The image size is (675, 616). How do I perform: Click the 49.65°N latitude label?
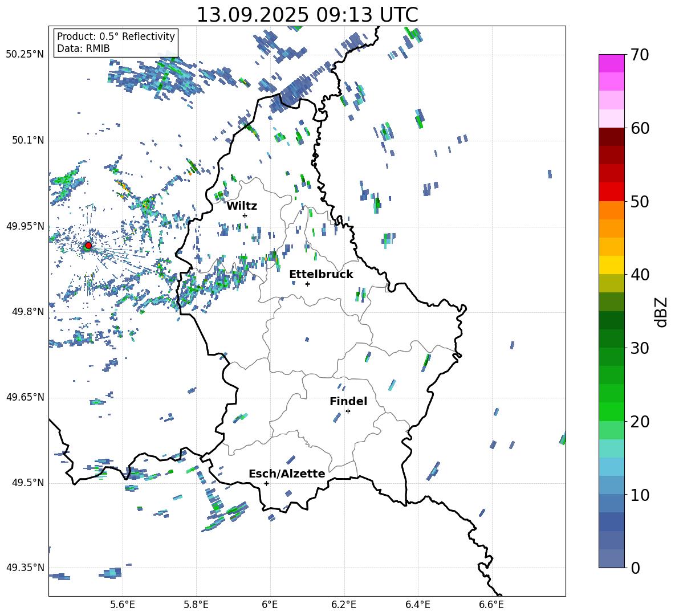click(x=25, y=397)
